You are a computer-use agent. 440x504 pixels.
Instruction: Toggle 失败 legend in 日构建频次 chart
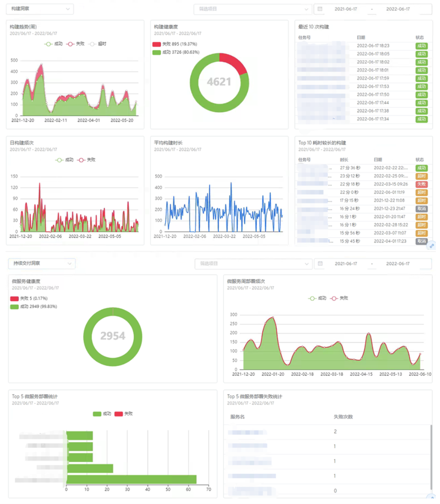[x=87, y=160]
